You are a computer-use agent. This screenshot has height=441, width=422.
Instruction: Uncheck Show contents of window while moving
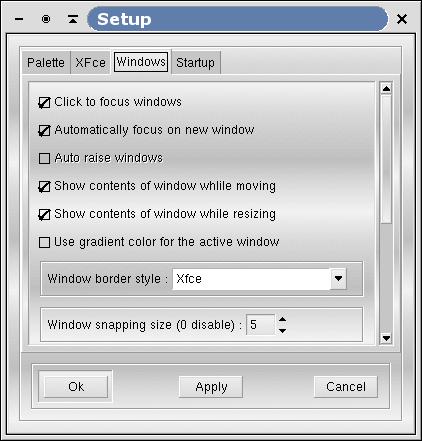(44, 186)
